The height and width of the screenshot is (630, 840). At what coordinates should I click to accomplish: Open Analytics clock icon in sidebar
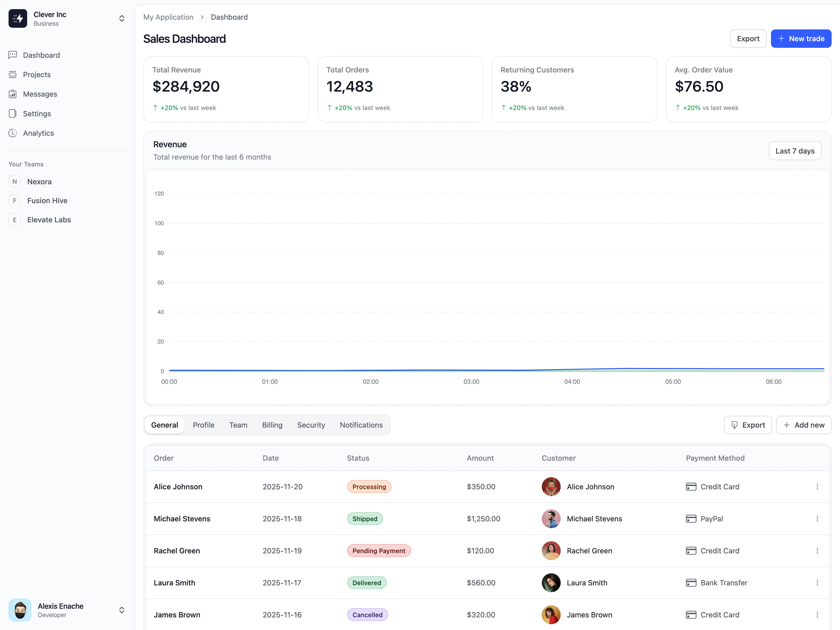(13, 133)
